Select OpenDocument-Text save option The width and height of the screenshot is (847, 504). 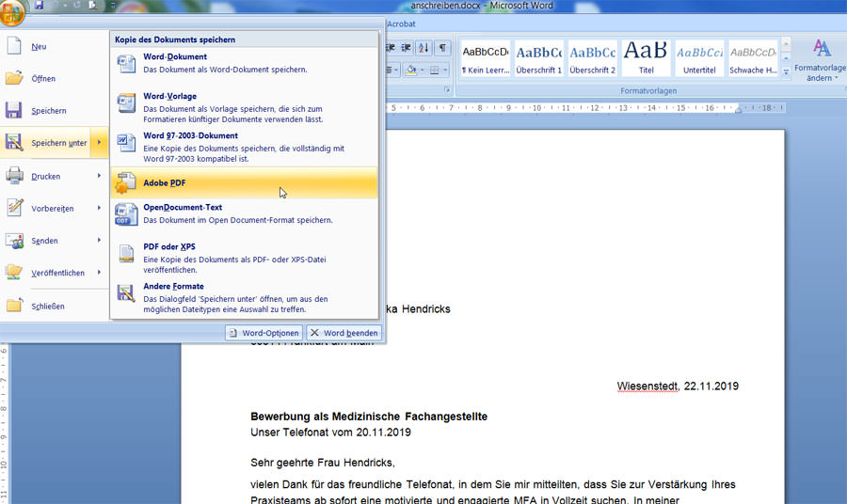coord(245,213)
